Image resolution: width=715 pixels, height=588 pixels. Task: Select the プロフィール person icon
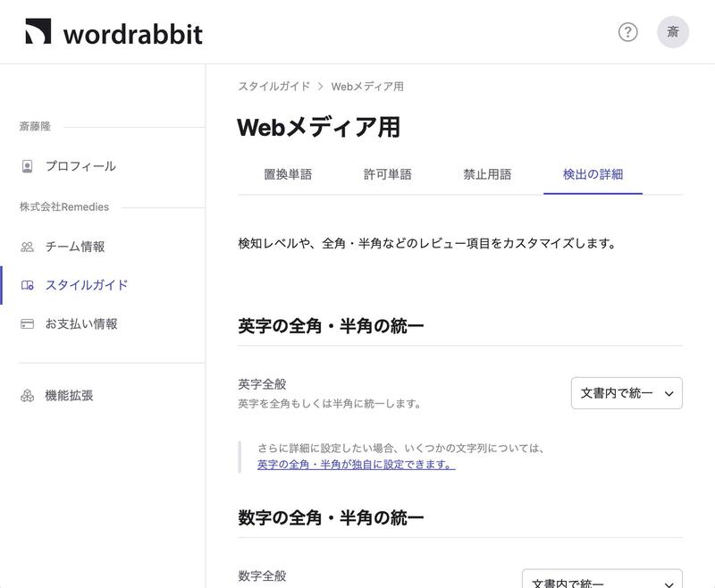(x=29, y=165)
